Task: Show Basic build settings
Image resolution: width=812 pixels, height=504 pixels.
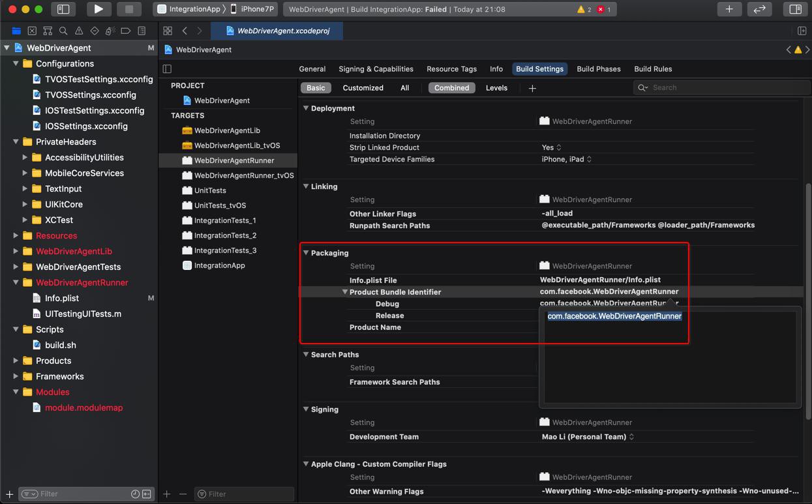Action: click(x=316, y=88)
